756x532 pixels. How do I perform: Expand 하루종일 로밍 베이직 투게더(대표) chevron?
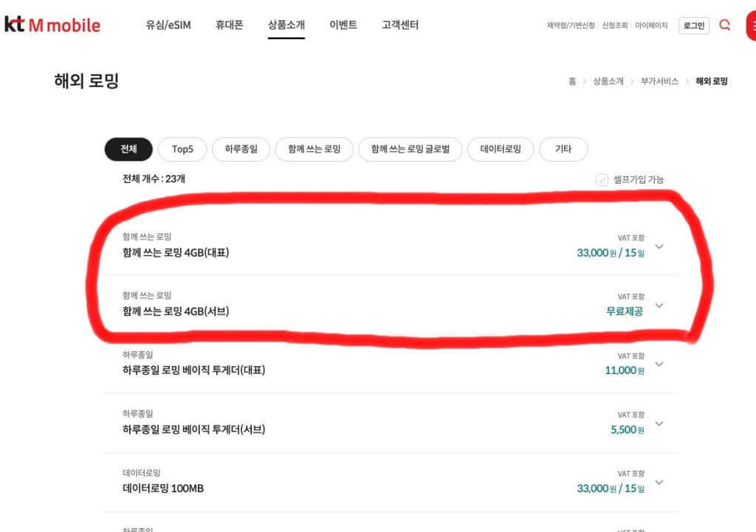pyautogui.click(x=659, y=365)
